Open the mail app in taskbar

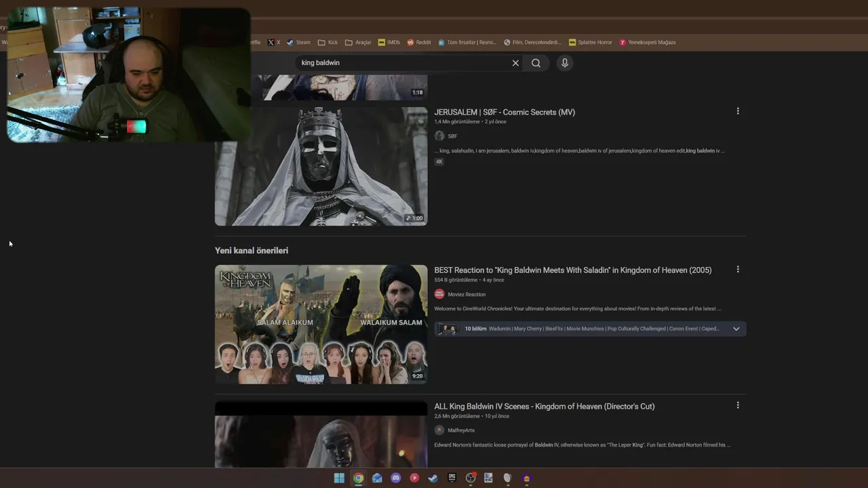[377, 478]
